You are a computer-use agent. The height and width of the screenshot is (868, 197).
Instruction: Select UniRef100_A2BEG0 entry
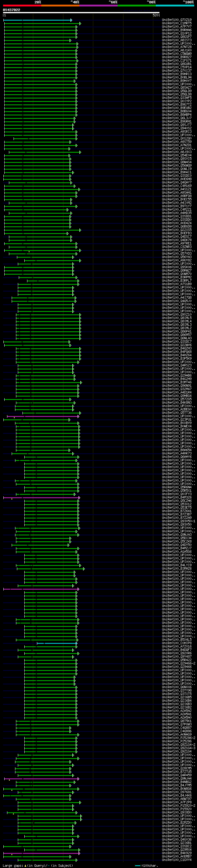[x=177, y=410]
